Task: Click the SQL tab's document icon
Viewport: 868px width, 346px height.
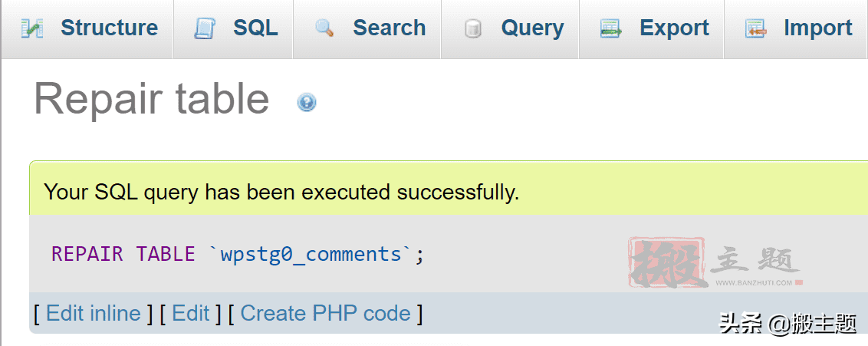Action: 205,29
